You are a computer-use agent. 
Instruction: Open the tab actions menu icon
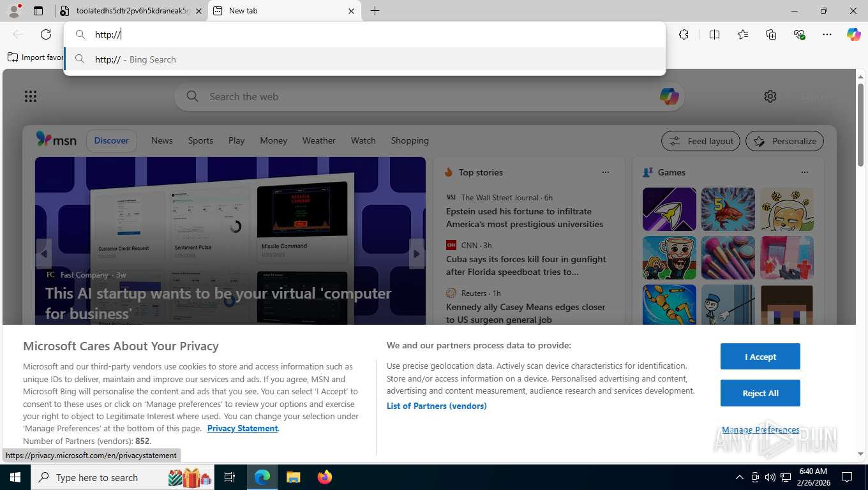point(38,11)
